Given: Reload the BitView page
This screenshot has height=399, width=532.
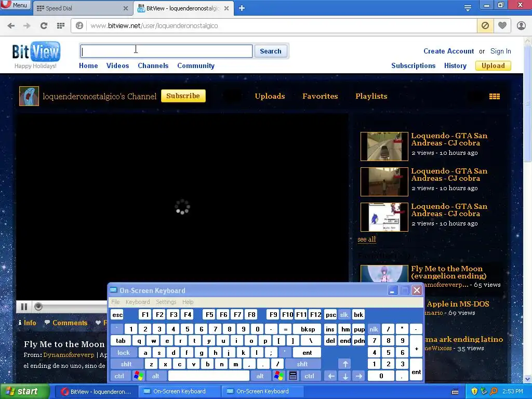Looking at the screenshot, I should (44, 26).
